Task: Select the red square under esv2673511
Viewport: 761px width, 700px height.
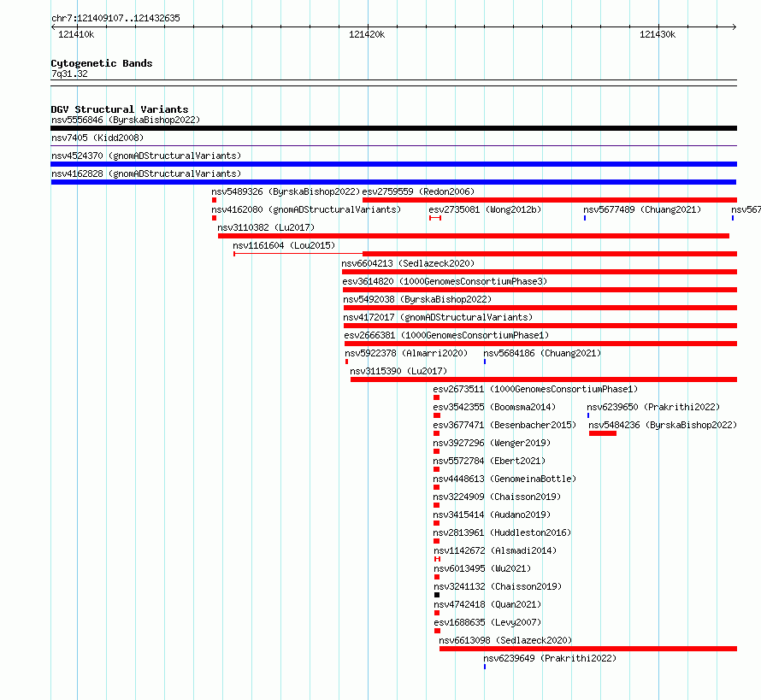Action: coord(436,397)
